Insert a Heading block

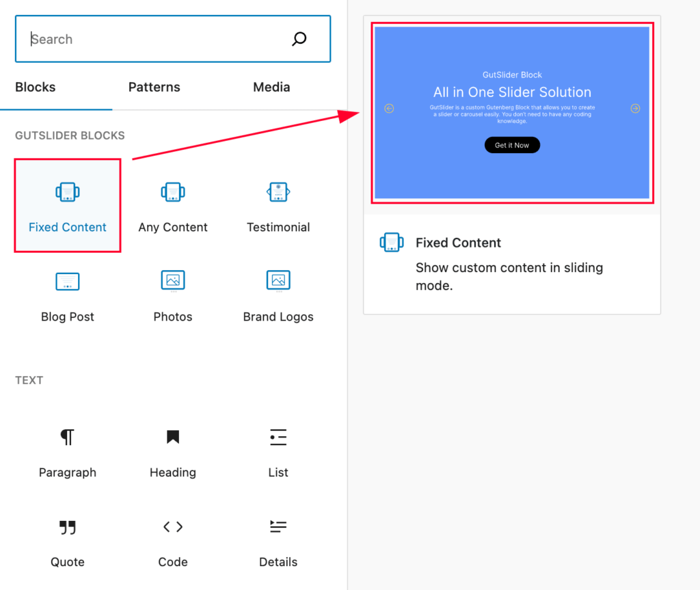pyautogui.click(x=172, y=438)
